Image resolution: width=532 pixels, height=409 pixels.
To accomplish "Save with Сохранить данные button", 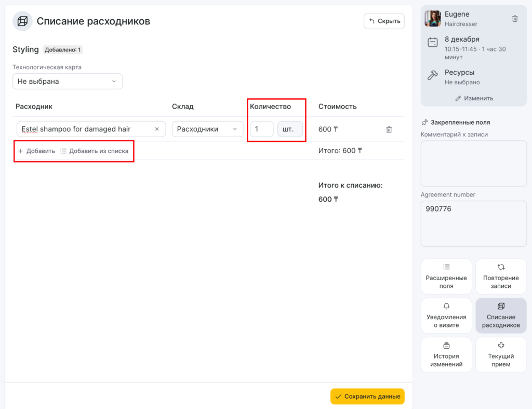I will (367, 397).
